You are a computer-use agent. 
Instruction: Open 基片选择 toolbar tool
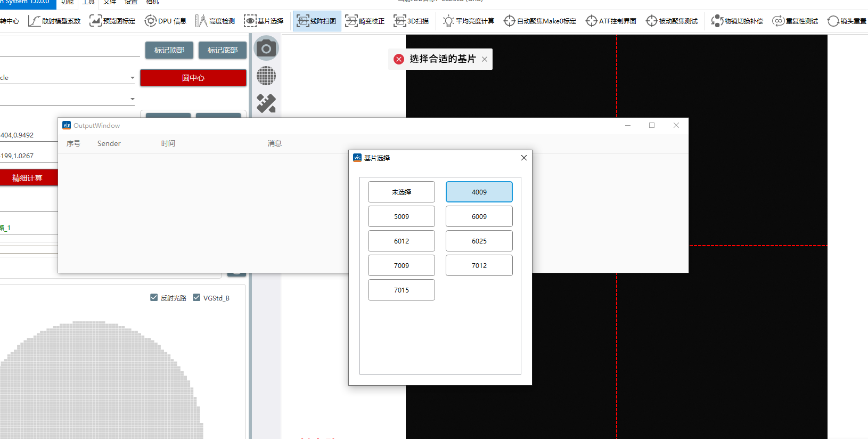tap(264, 21)
